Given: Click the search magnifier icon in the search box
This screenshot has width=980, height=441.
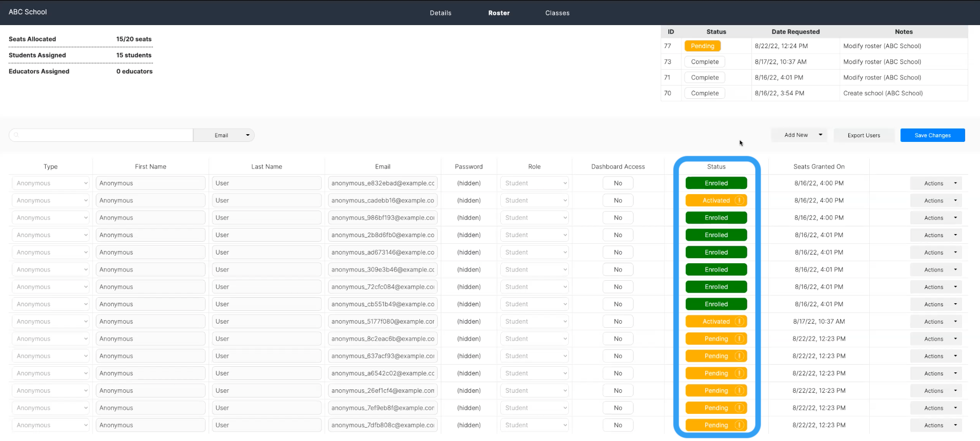Looking at the screenshot, I should pyautogui.click(x=16, y=135).
